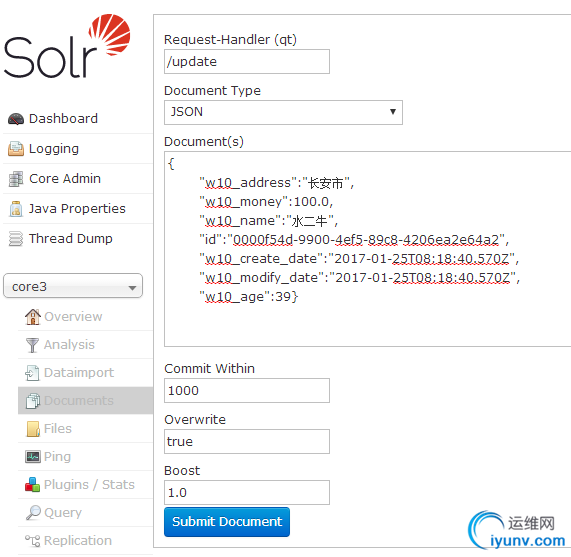Click the Query magnifier icon

point(33,513)
